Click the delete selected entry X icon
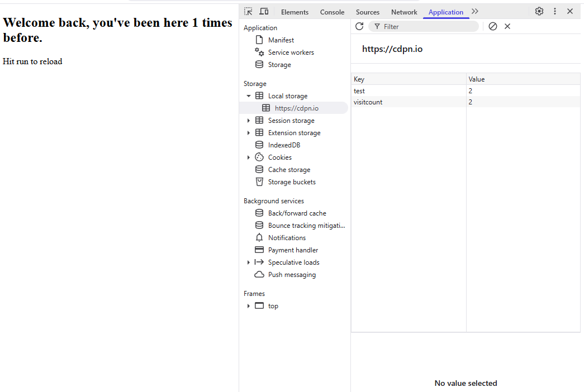Image resolution: width=584 pixels, height=392 pixels. click(507, 26)
